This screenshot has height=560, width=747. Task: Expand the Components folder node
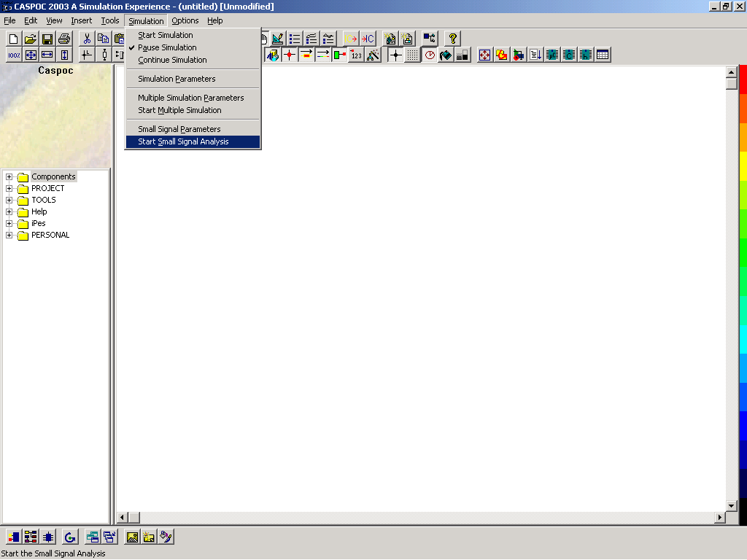point(9,176)
